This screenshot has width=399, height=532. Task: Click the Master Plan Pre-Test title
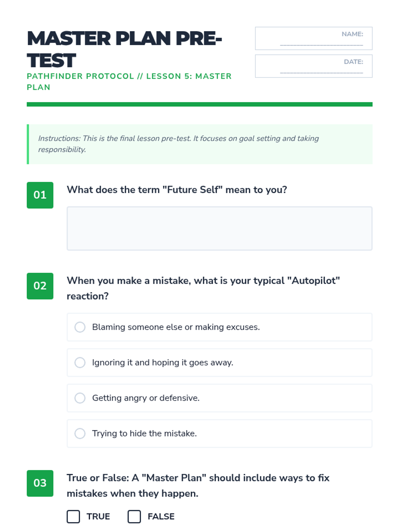pos(124,49)
